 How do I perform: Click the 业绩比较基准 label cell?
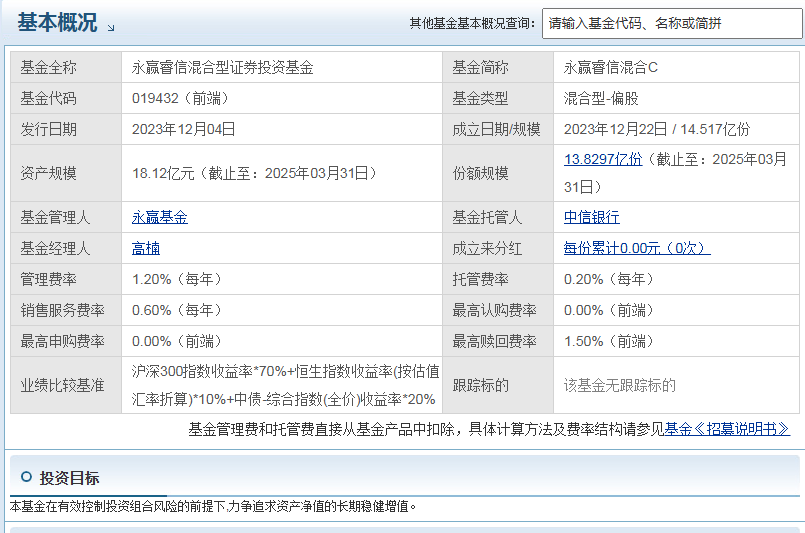(x=66, y=385)
